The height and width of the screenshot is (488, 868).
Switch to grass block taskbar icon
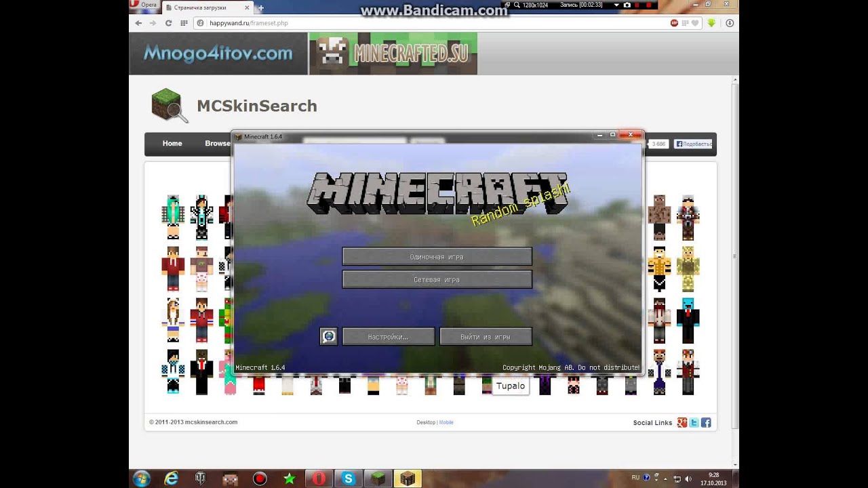click(x=378, y=479)
